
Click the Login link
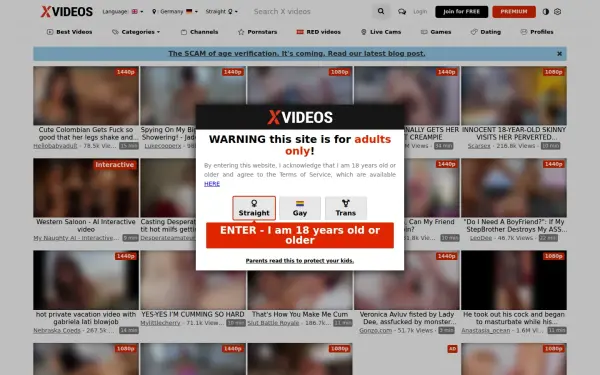tap(420, 11)
